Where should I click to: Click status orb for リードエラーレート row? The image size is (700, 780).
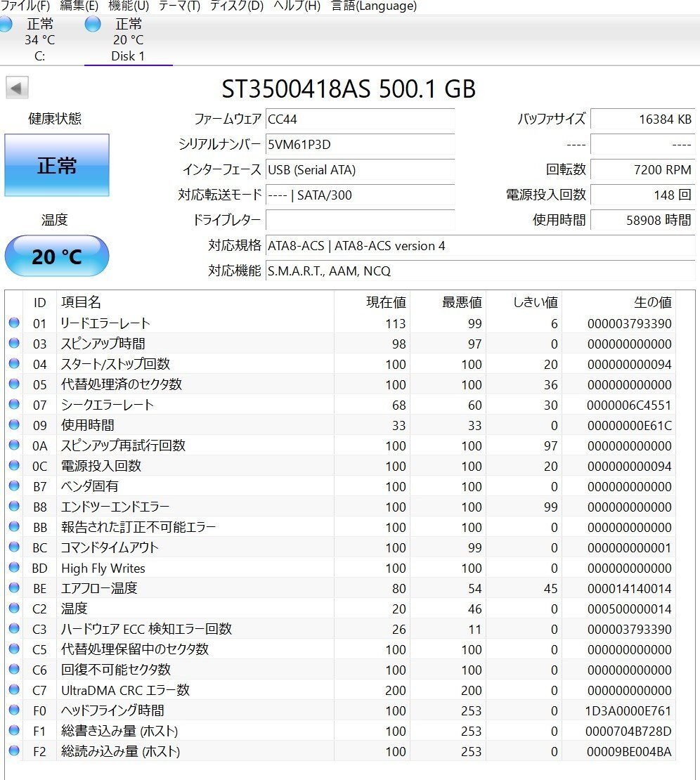[14, 323]
